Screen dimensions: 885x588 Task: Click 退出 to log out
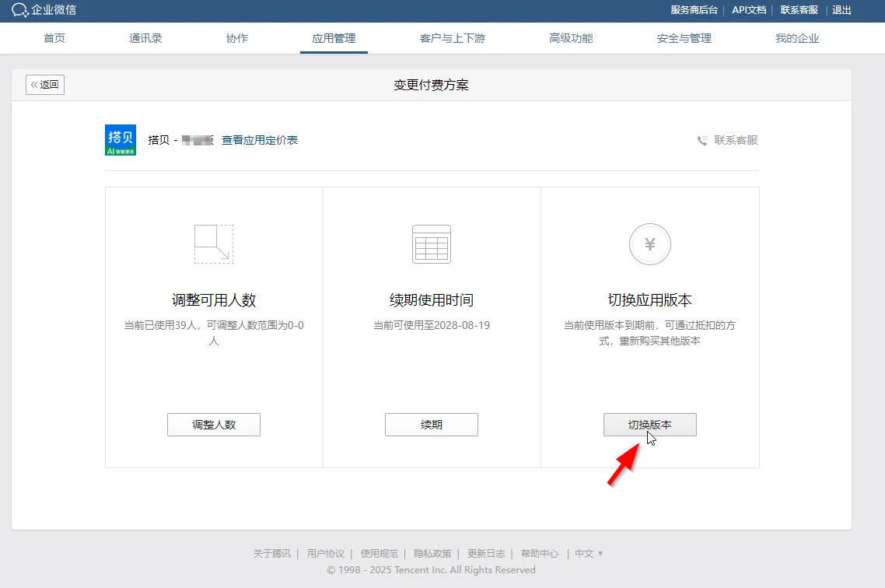coord(841,10)
